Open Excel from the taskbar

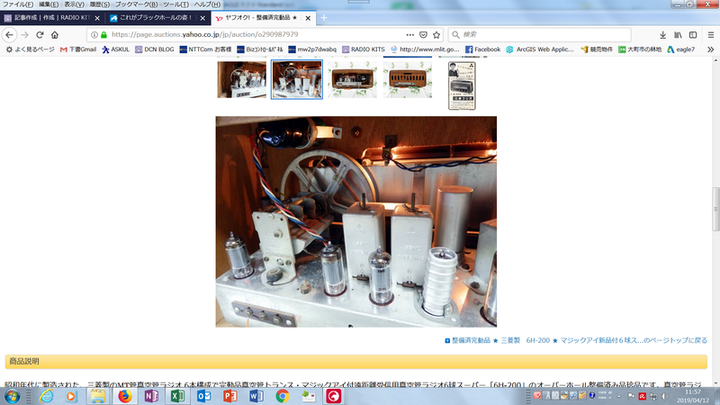point(177,396)
